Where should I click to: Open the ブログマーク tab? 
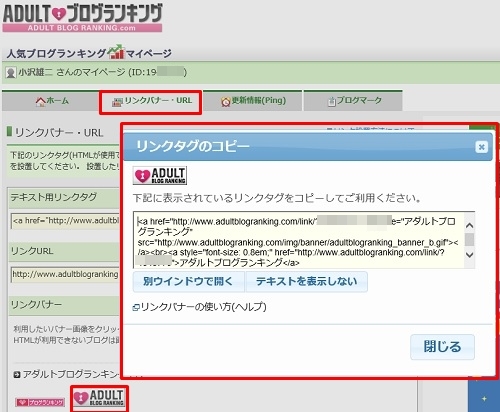(353, 101)
